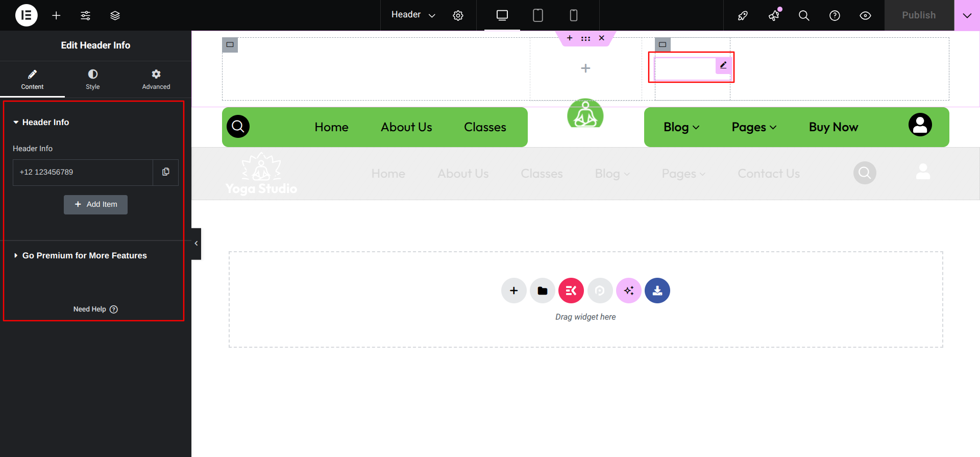Viewport: 980px width, 457px height.
Task: Open Finder search icon in top bar
Action: pos(804,15)
